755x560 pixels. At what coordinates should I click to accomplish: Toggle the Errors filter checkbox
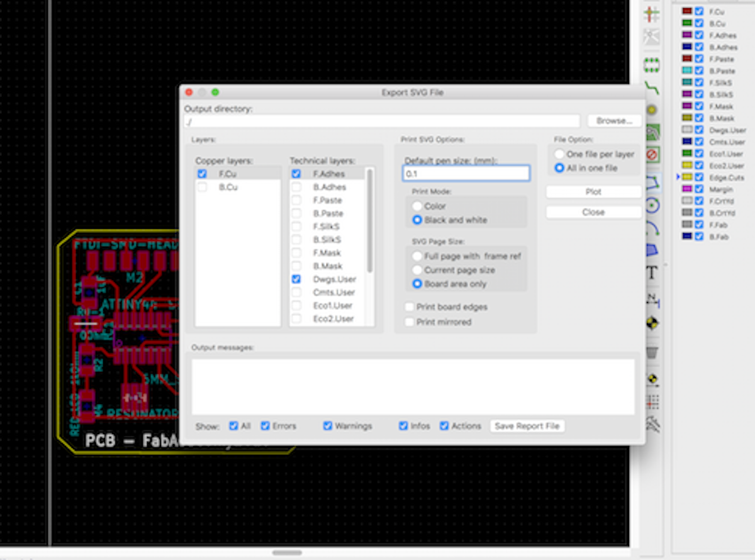click(265, 426)
